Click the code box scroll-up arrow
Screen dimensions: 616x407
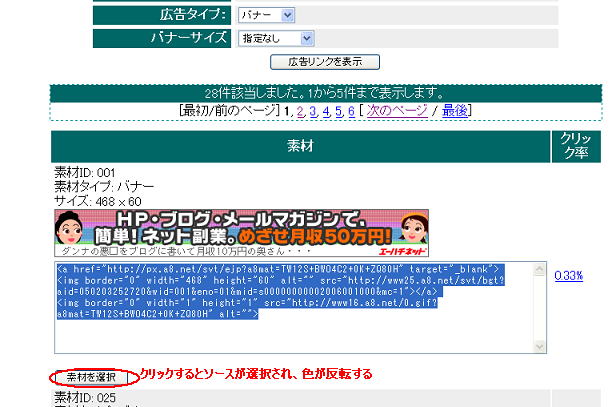click(541, 270)
